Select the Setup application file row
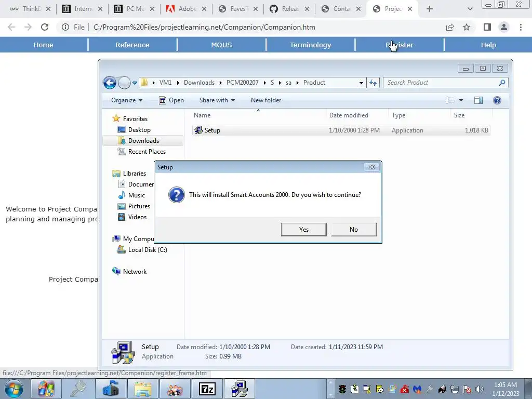Image resolution: width=532 pixels, height=399 pixels. (x=341, y=130)
